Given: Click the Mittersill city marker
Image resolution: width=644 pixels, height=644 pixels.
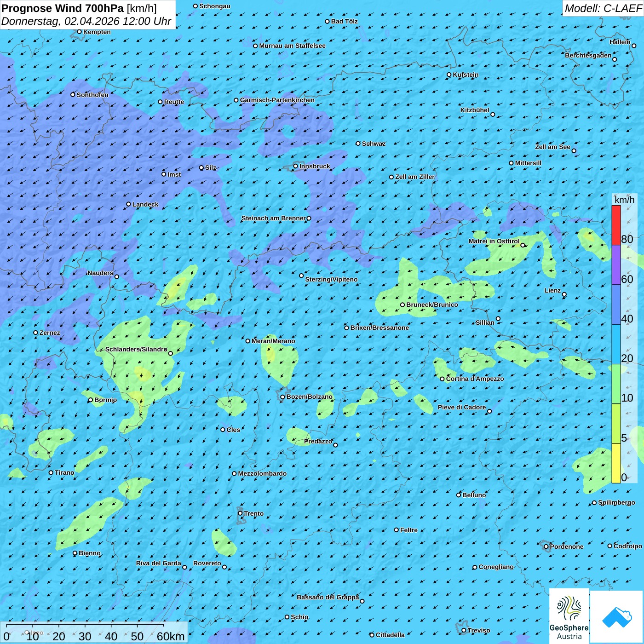Looking at the screenshot, I should 511,163.
